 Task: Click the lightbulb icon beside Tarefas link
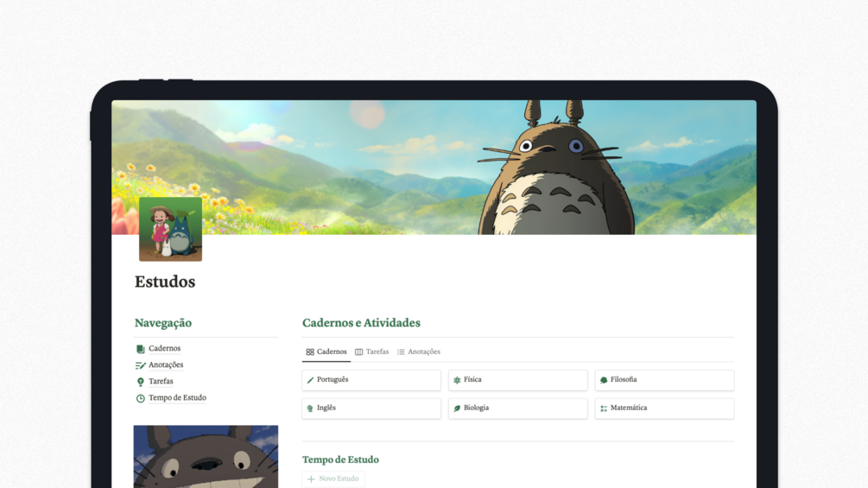(x=141, y=382)
